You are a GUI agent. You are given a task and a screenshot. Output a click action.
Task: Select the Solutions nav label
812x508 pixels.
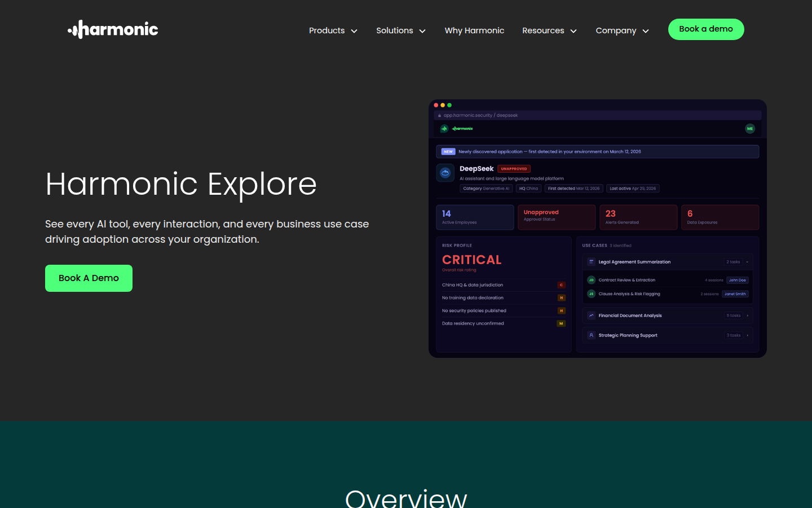pyautogui.click(x=395, y=30)
